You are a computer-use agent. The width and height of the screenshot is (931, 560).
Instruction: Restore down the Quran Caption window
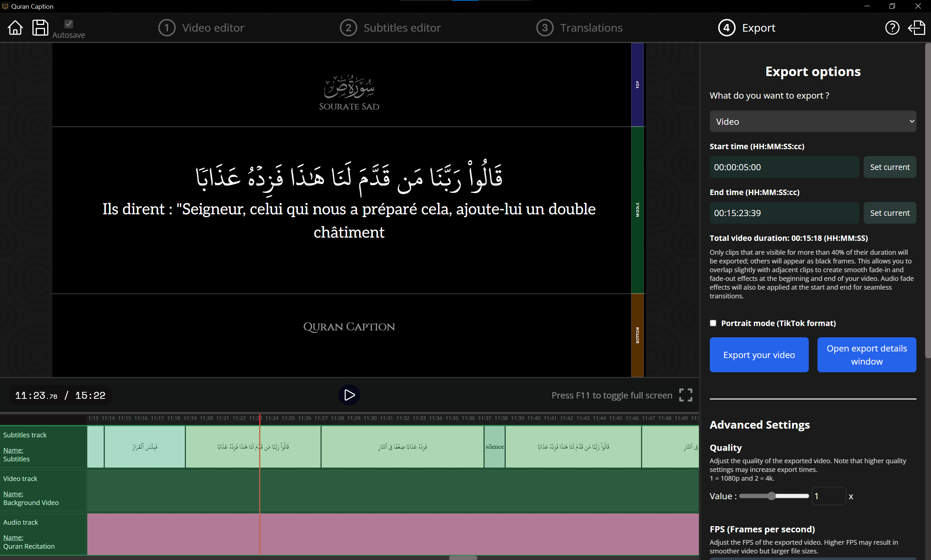click(x=892, y=6)
